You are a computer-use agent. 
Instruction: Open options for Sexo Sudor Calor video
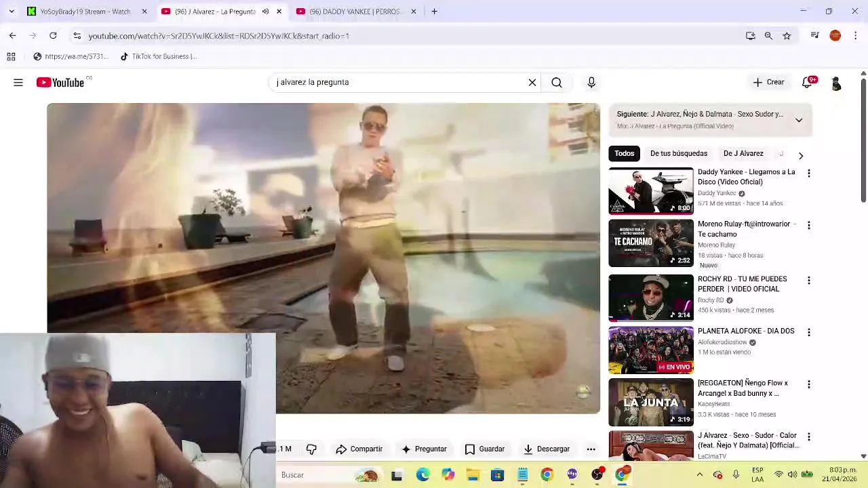808,436
